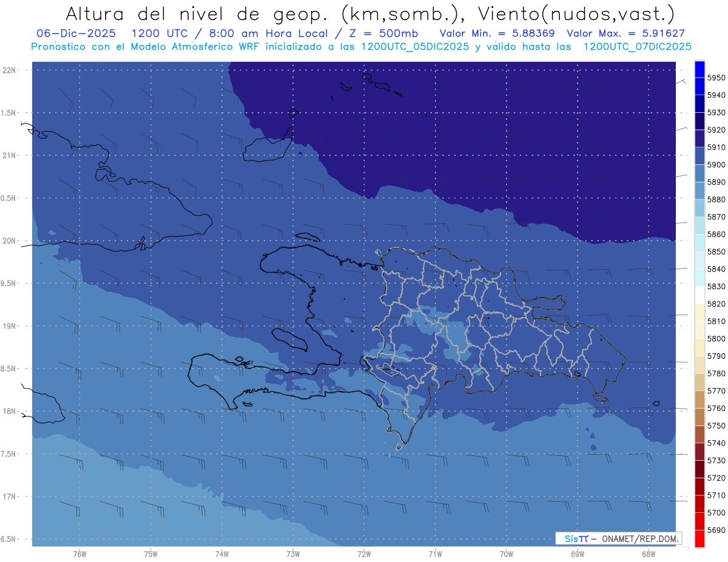This screenshot has width=728, height=562.
Task: Click the '5930' colorbar label
Action: pyautogui.click(x=716, y=113)
